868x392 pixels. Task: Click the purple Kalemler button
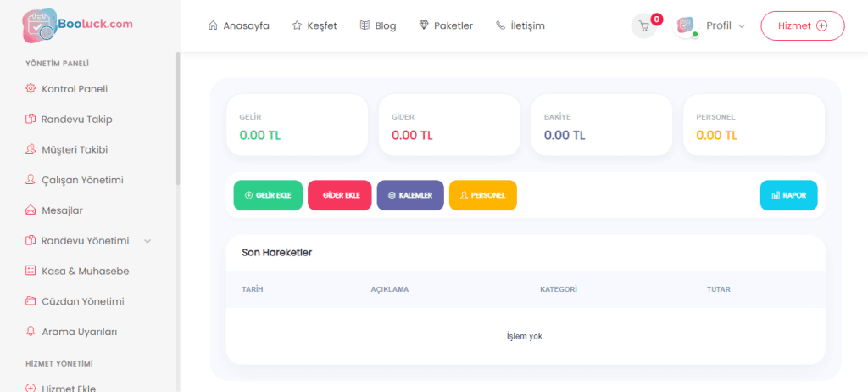point(410,195)
